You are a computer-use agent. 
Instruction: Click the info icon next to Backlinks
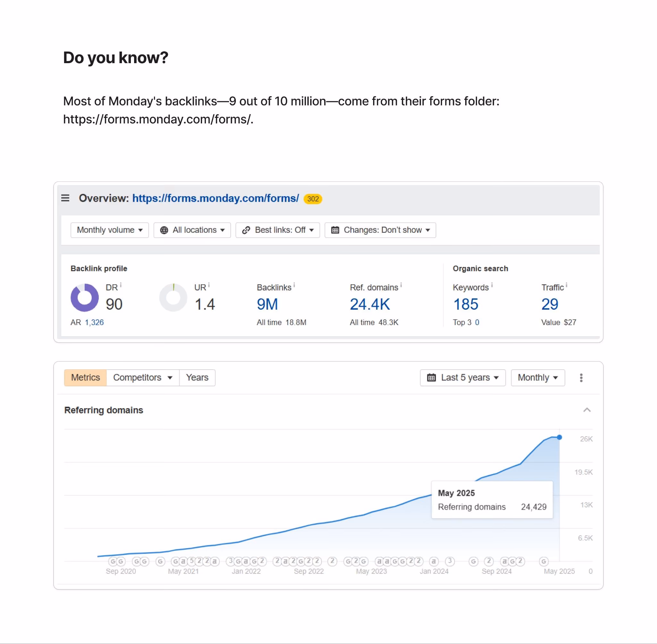(x=294, y=285)
